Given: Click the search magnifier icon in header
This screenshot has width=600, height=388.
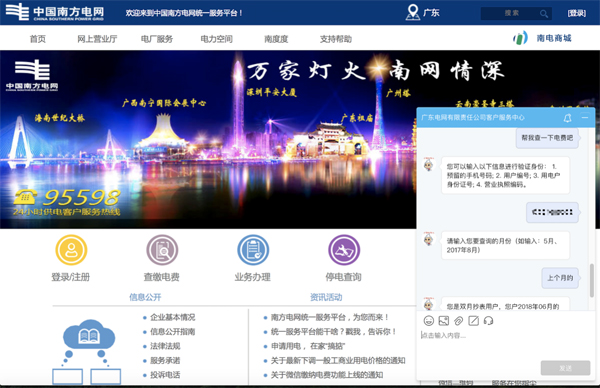Looking at the screenshot, I should pos(543,14).
